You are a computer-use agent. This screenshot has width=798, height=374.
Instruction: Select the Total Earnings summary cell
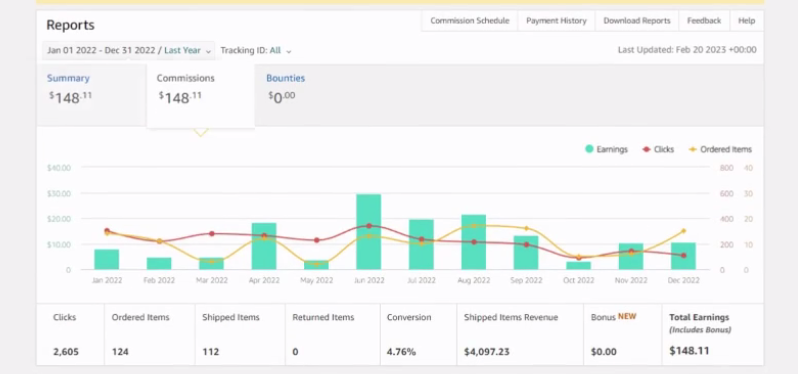click(712, 334)
